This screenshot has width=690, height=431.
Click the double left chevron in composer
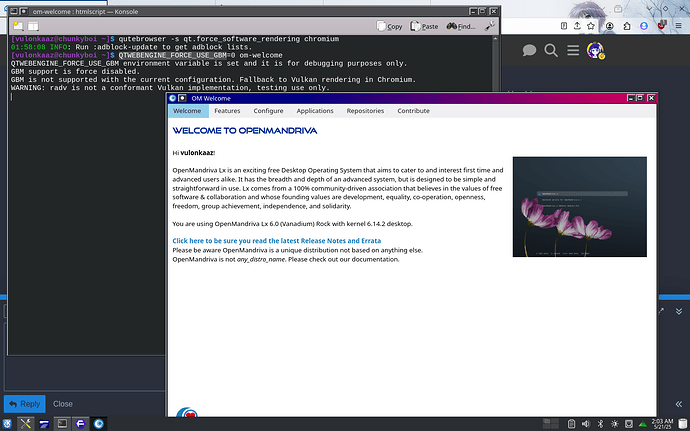[679, 404]
